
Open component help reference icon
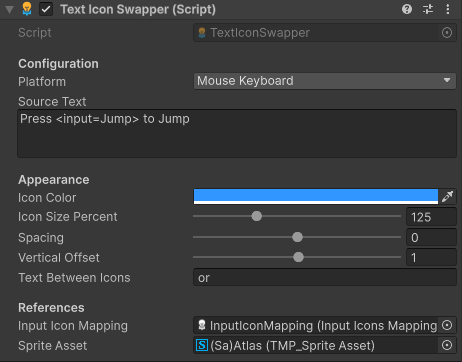coord(407,9)
